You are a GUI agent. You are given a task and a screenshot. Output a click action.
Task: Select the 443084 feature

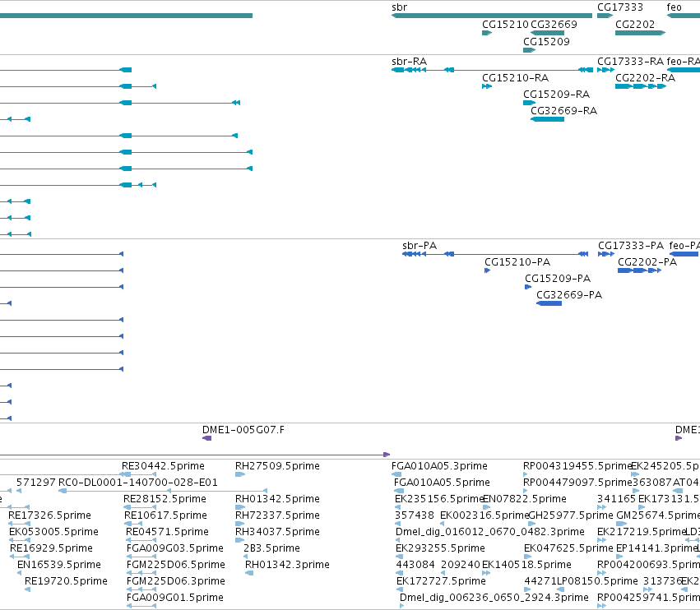[x=399, y=573]
